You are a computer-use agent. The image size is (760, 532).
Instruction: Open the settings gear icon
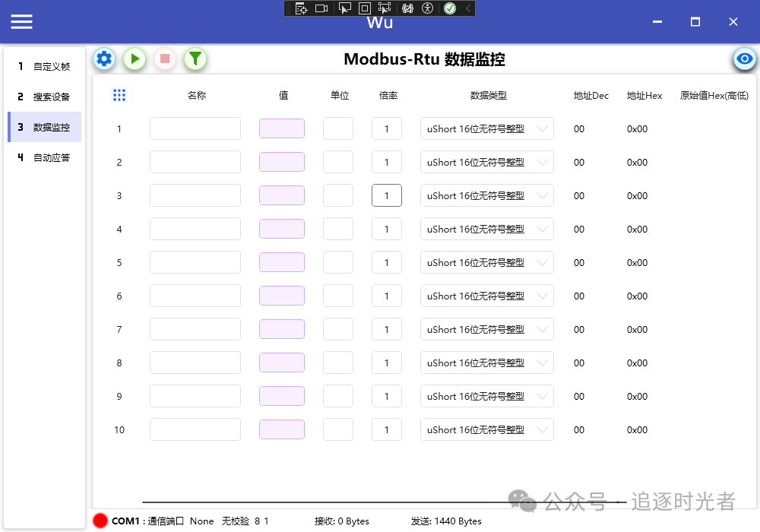click(x=103, y=59)
